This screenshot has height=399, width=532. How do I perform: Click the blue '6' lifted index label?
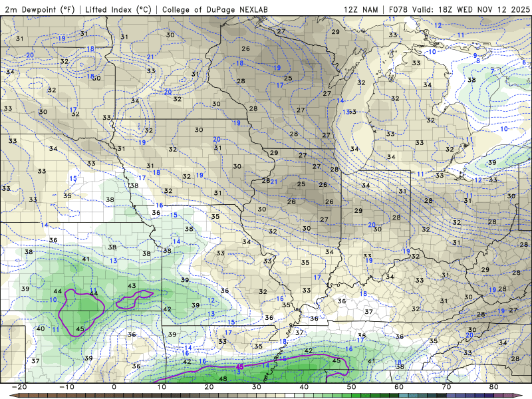point(524,62)
